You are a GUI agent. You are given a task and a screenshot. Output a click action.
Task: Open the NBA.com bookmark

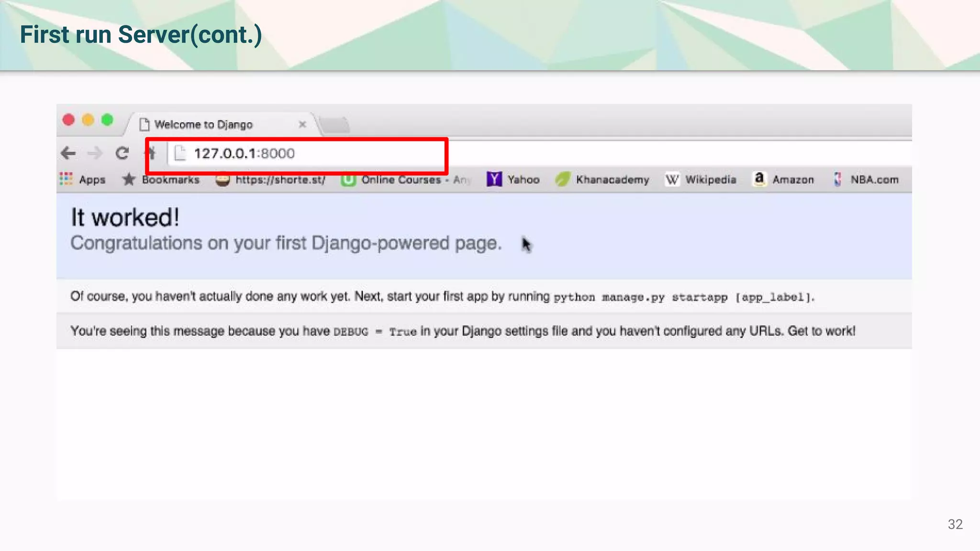(875, 180)
